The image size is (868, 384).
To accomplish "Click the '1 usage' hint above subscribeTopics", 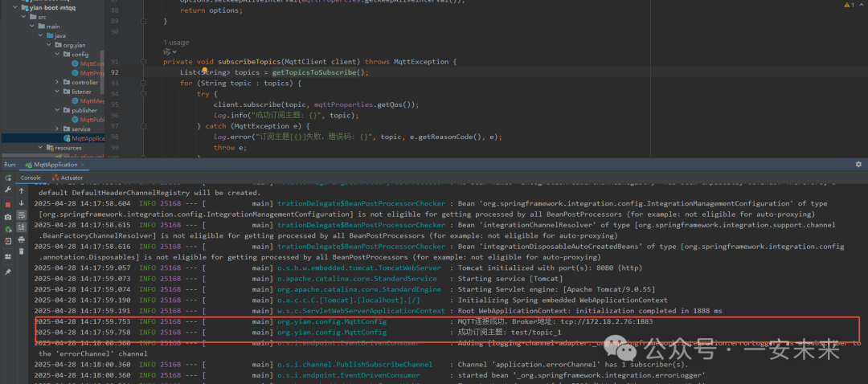I will point(175,43).
